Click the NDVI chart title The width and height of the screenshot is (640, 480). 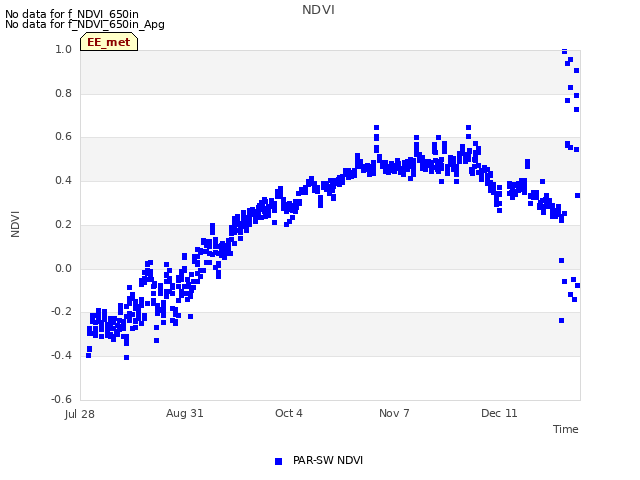point(318,10)
